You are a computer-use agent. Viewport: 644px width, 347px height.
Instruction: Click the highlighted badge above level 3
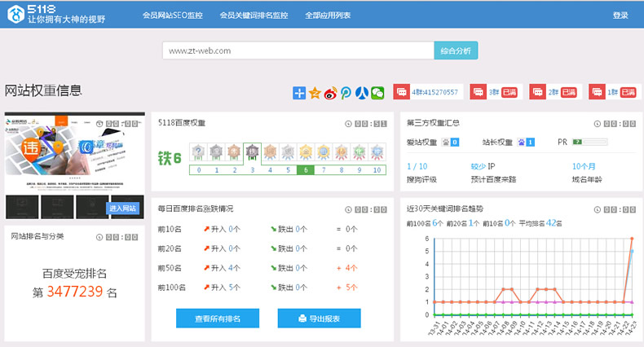pos(252,152)
